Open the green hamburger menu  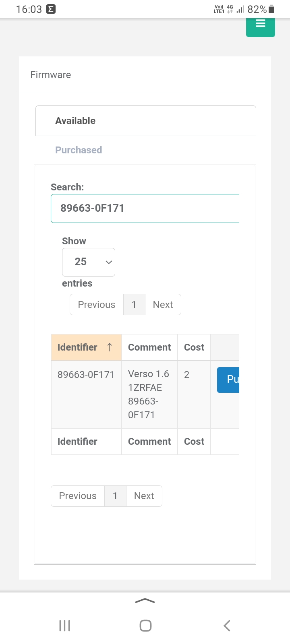coord(261,24)
